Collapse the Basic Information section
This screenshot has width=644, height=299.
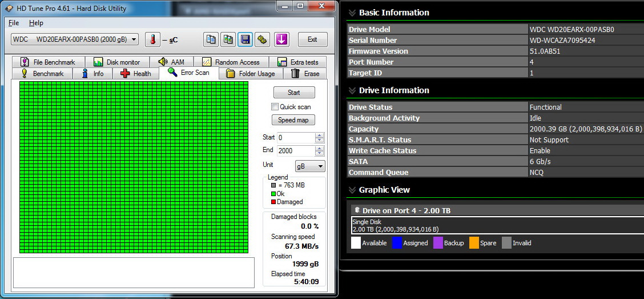352,13
